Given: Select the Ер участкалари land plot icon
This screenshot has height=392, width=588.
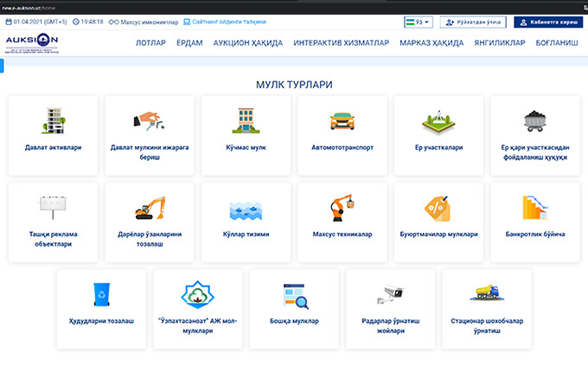Looking at the screenshot, I should point(439,120).
